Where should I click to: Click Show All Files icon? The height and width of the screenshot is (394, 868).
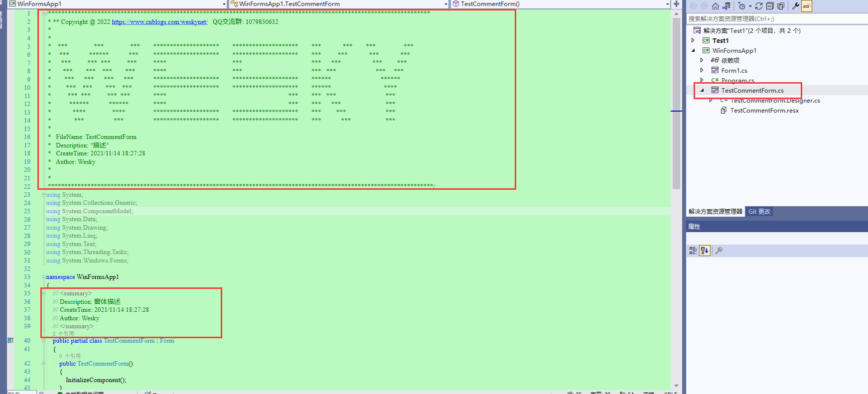781,6
